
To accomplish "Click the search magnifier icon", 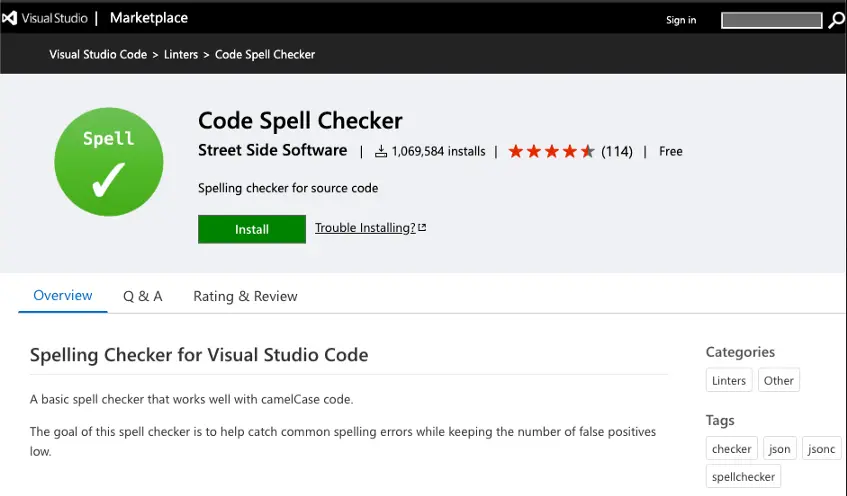I will click(x=837, y=21).
